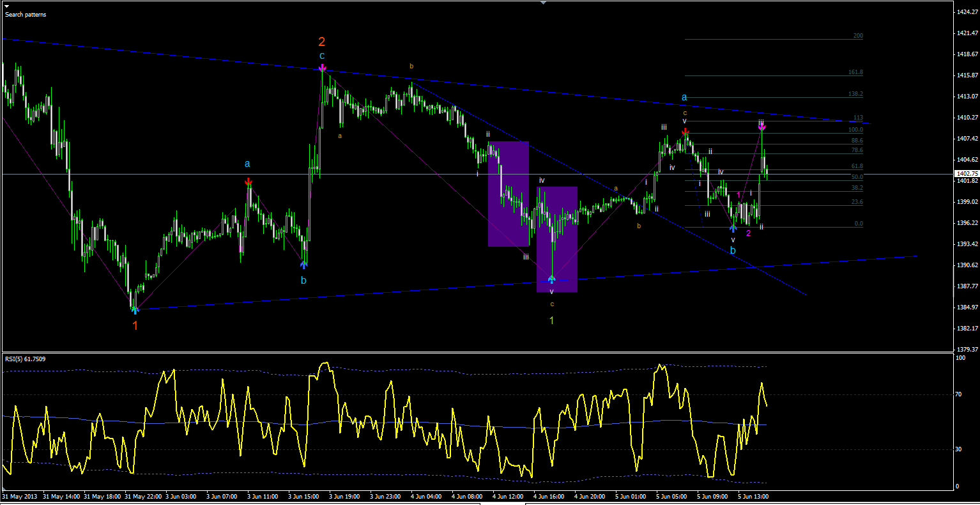Click the red down arrow at wave a peak
The width and height of the screenshot is (980, 505).
(248, 182)
